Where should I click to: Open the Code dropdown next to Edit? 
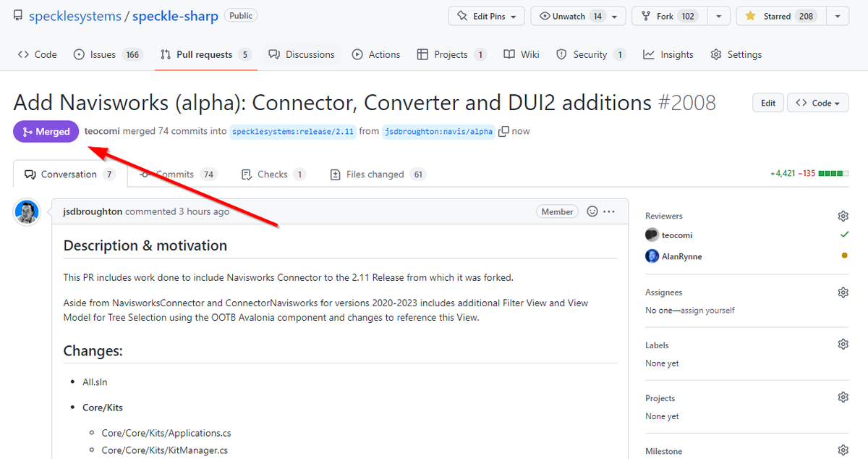point(817,103)
